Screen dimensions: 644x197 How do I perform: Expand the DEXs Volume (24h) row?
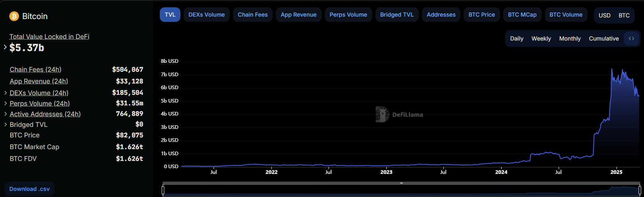tap(6, 93)
